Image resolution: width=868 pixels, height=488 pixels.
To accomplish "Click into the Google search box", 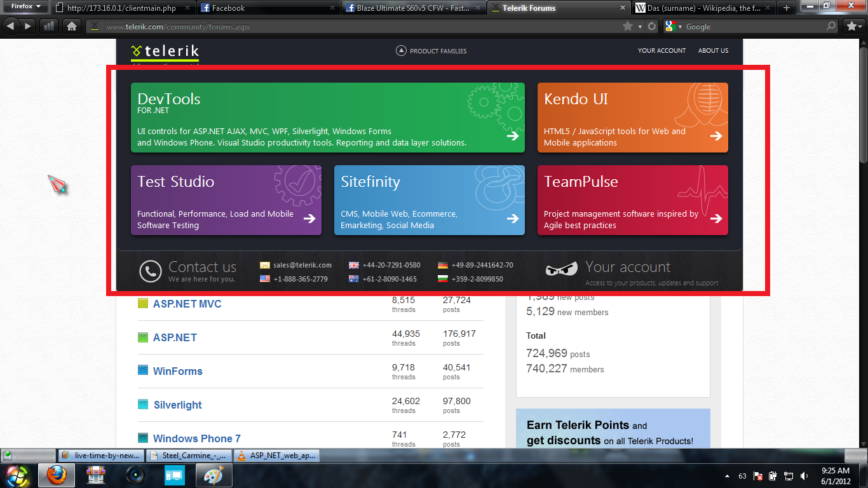I will click(x=753, y=26).
